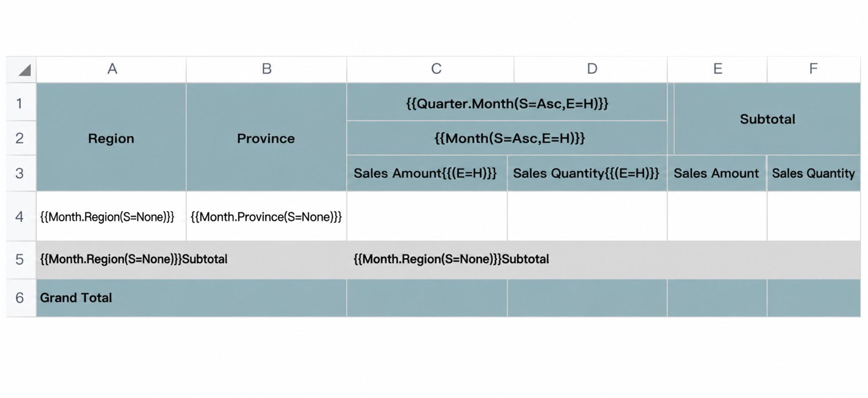Select column F header
The width and height of the screenshot is (868, 398).
814,69
